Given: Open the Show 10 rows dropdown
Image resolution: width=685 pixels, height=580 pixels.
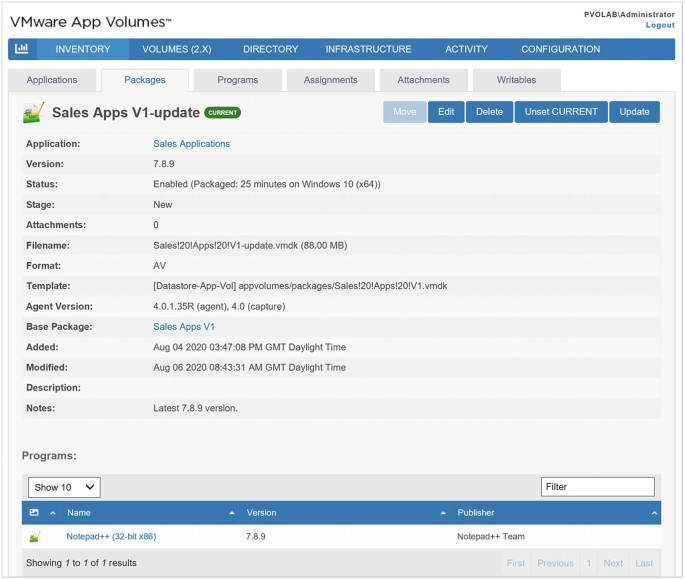Looking at the screenshot, I should click(64, 487).
